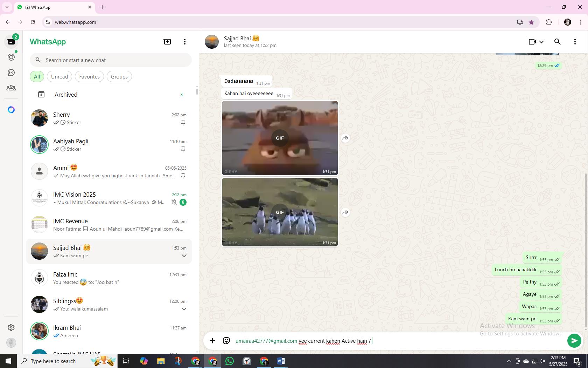
Task: Open the conversation three-dot menu
Action: pyautogui.click(x=575, y=42)
